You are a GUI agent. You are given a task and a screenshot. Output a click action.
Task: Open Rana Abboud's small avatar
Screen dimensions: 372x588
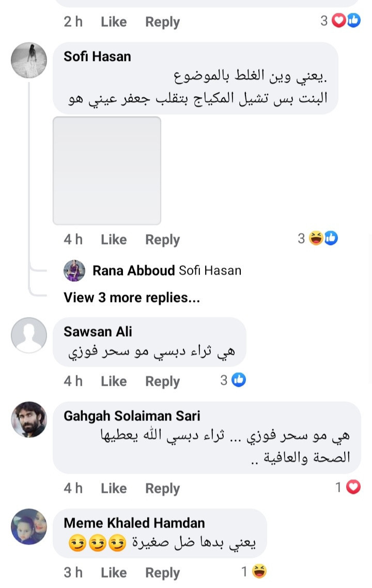pos(74,270)
